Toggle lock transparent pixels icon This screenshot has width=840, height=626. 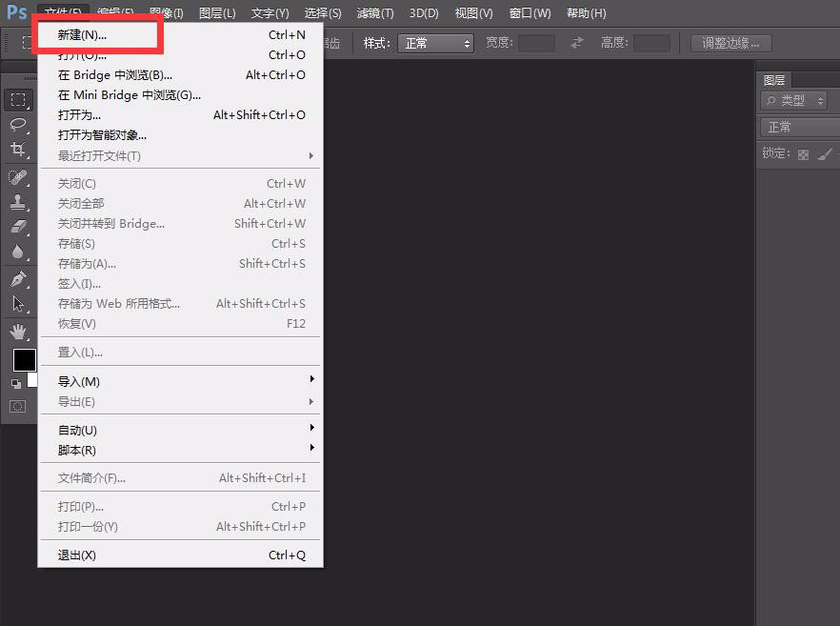coord(803,154)
